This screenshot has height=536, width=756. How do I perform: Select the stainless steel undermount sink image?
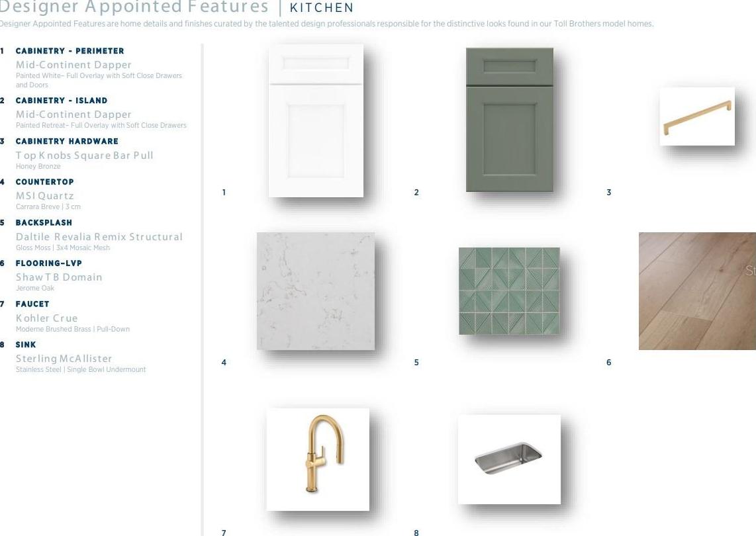pyautogui.click(x=509, y=459)
